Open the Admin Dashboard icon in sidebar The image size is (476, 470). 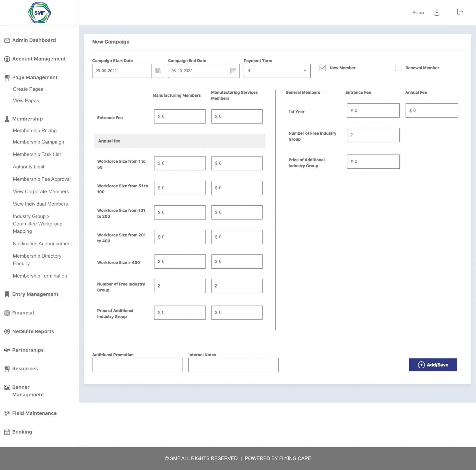point(7,40)
